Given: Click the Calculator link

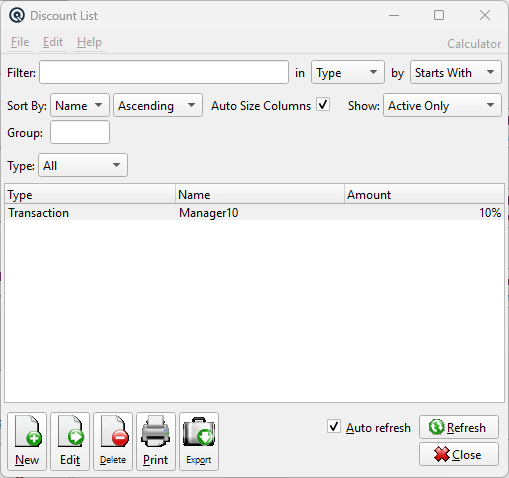Looking at the screenshot, I should 474,44.
